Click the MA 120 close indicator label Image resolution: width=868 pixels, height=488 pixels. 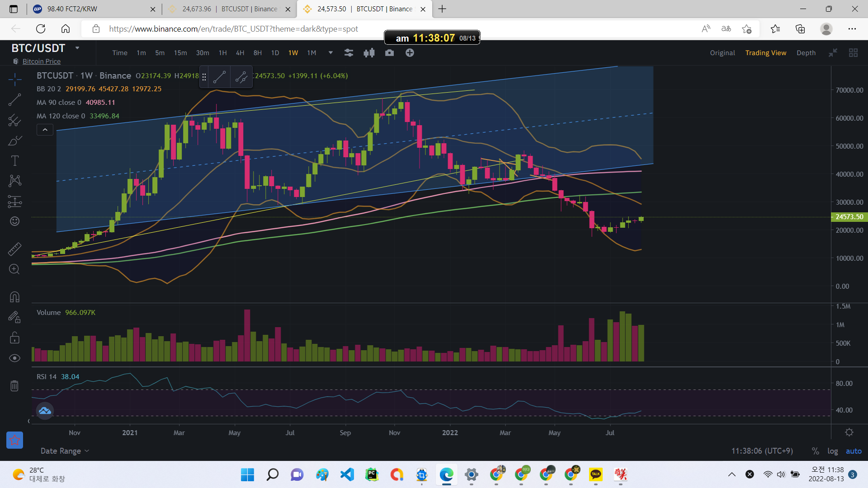tap(61, 116)
